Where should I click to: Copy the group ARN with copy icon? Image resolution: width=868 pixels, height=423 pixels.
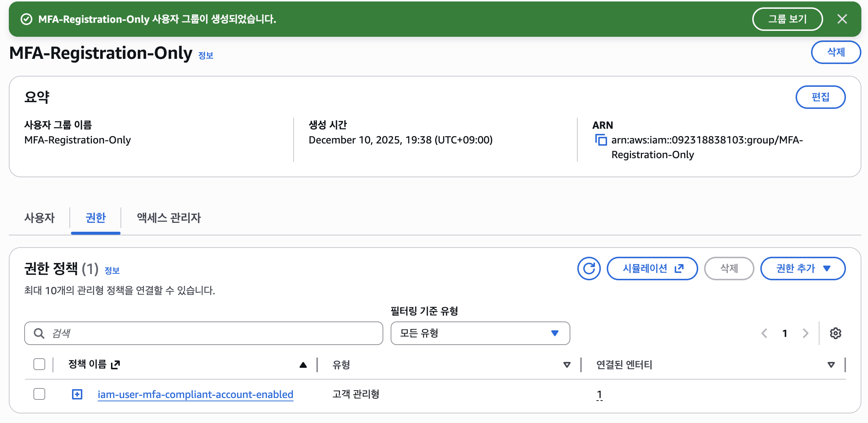pyautogui.click(x=601, y=140)
